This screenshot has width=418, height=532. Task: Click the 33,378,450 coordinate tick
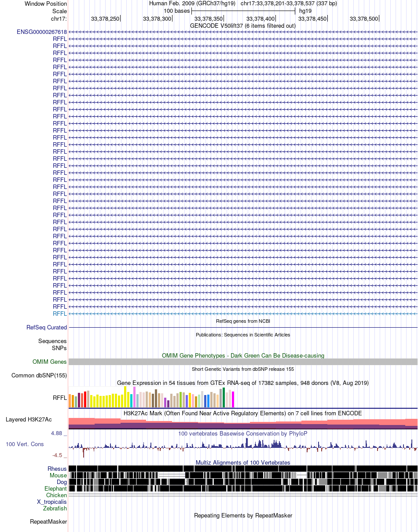[313, 18]
